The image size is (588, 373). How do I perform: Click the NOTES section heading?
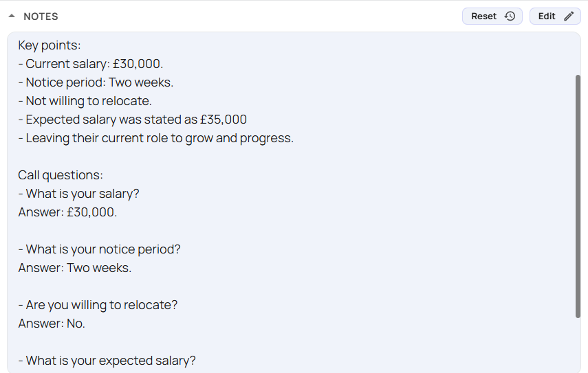tap(41, 16)
